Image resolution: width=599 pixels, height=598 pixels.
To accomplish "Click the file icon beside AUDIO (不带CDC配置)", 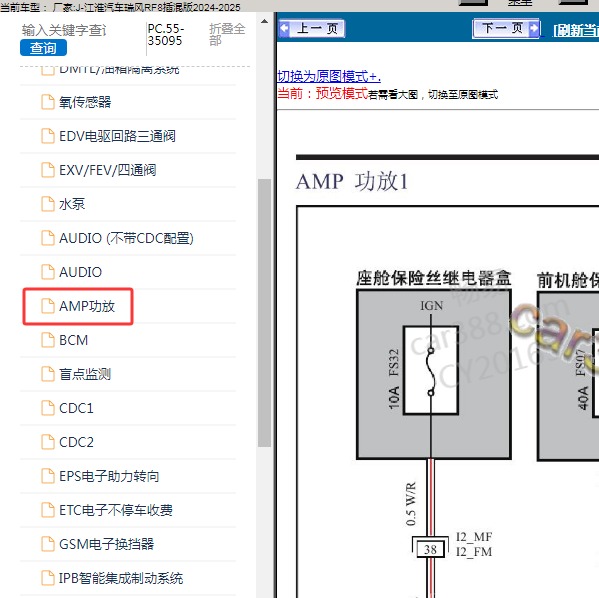I will (48, 238).
